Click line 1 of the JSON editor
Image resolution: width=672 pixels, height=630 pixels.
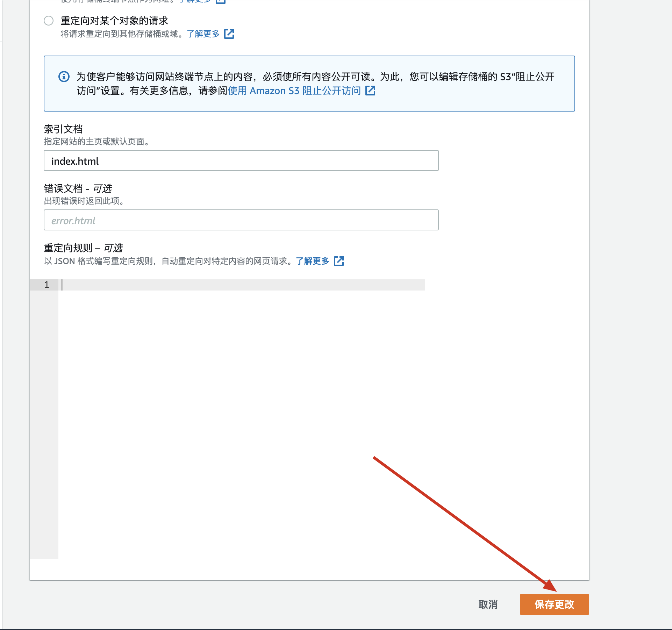coord(241,285)
